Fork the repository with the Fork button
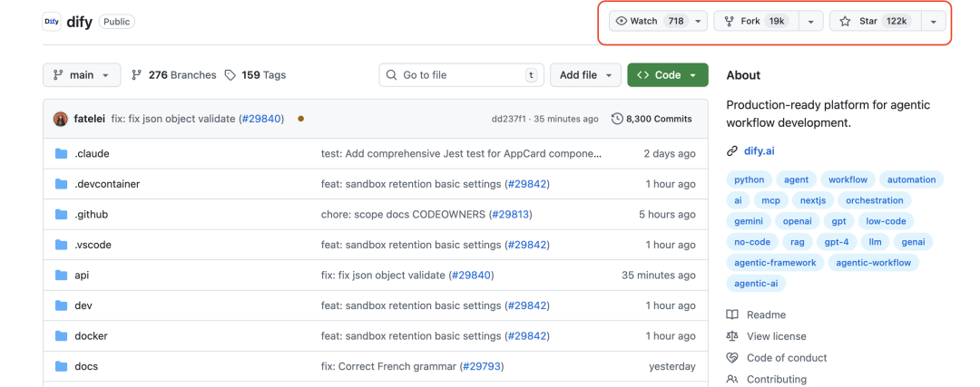The image size is (980, 387). click(756, 21)
